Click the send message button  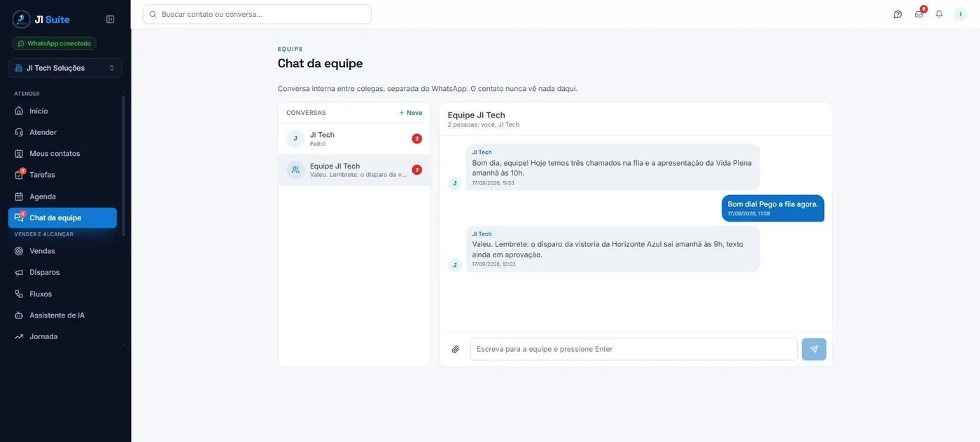[813, 349]
